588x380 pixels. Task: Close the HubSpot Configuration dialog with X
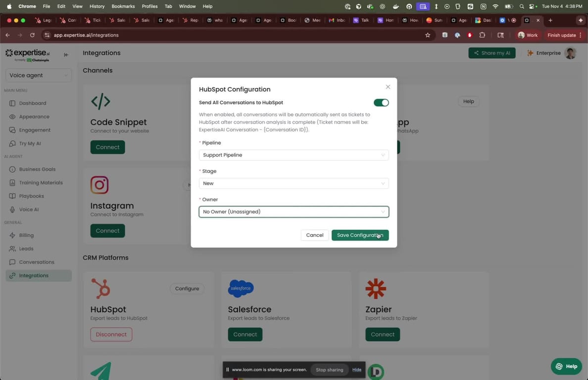[x=388, y=87]
